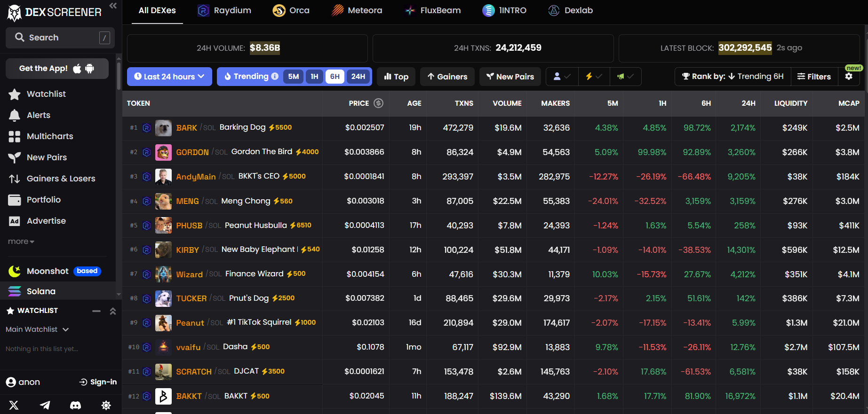The width and height of the screenshot is (868, 414).
Task: Open Multicharts grid icon
Action: [15, 136]
